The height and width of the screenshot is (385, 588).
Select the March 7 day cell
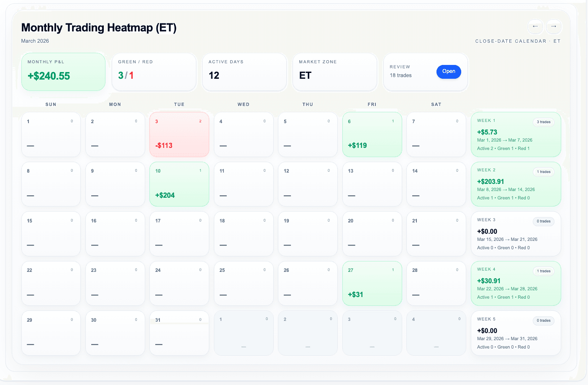pyautogui.click(x=436, y=134)
